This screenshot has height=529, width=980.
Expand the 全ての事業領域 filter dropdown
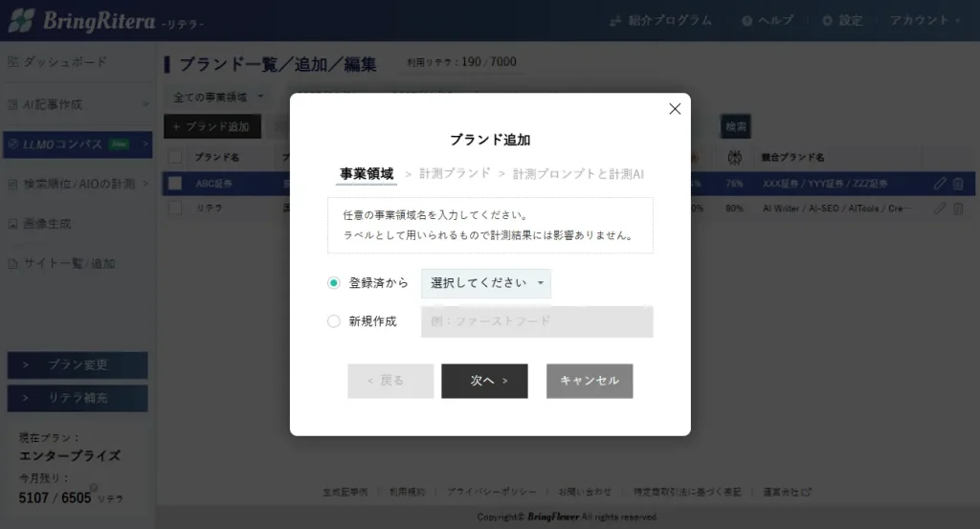click(x=218, y=98)
